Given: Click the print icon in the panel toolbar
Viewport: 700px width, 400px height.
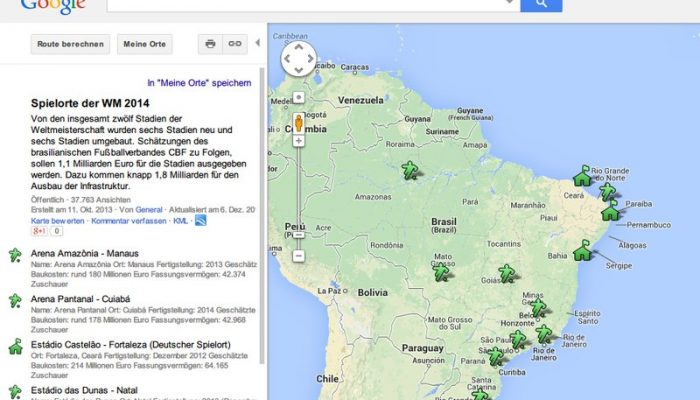Looking at the screenshot, I should point(210,44).
